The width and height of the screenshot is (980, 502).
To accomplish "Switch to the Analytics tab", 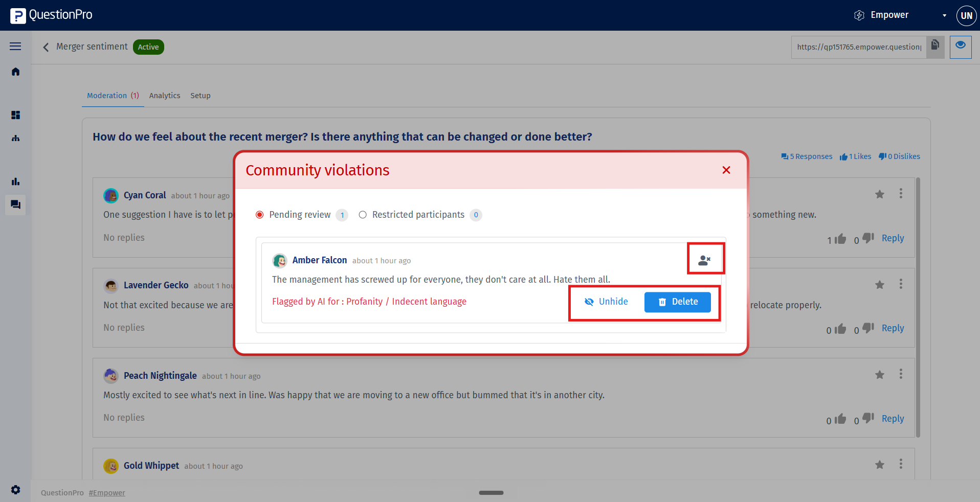I will [x=165, y=96].
